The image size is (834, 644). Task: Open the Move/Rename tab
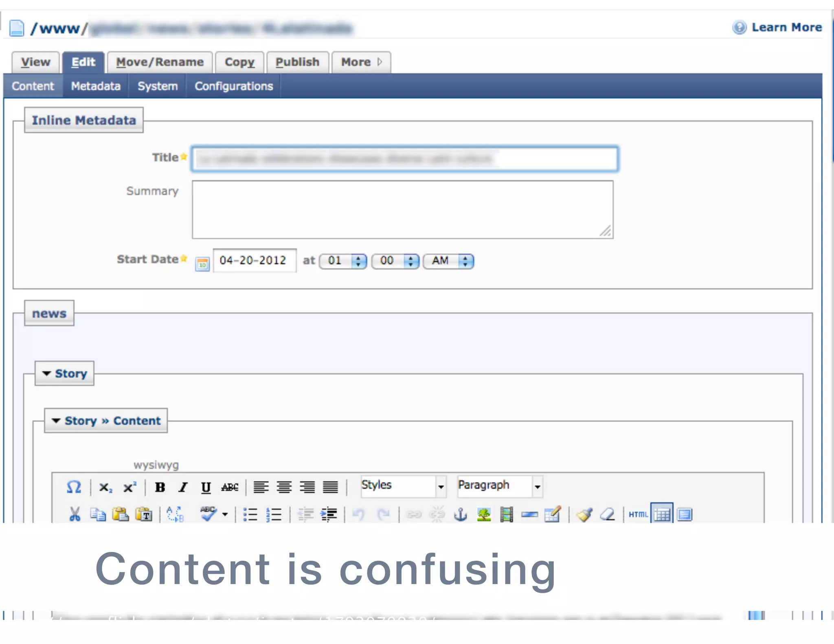coord(160,62)
